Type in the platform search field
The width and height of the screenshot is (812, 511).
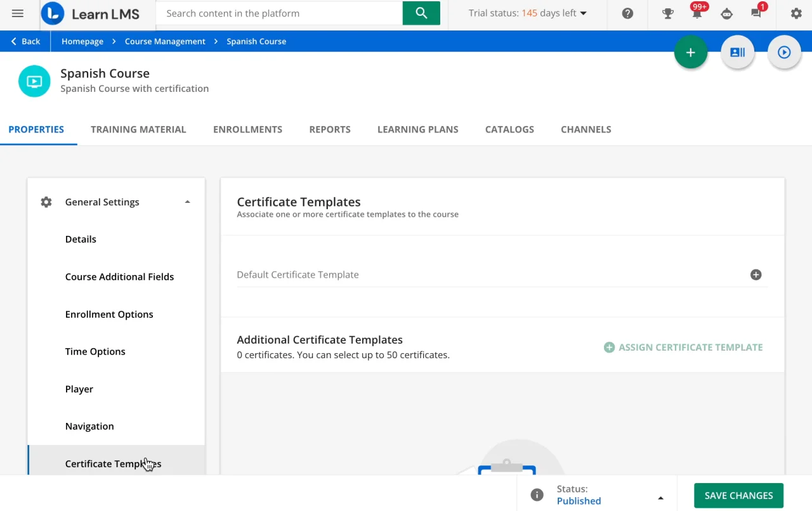pos(279,13)
